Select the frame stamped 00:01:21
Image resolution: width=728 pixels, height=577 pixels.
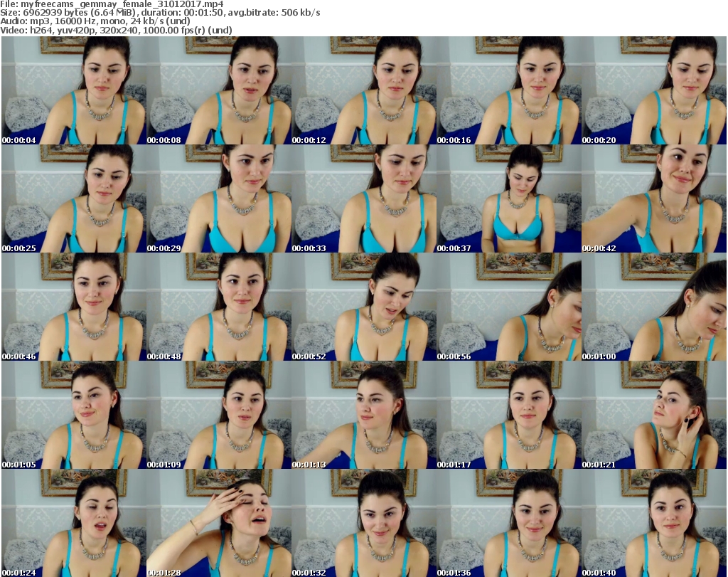654,415
